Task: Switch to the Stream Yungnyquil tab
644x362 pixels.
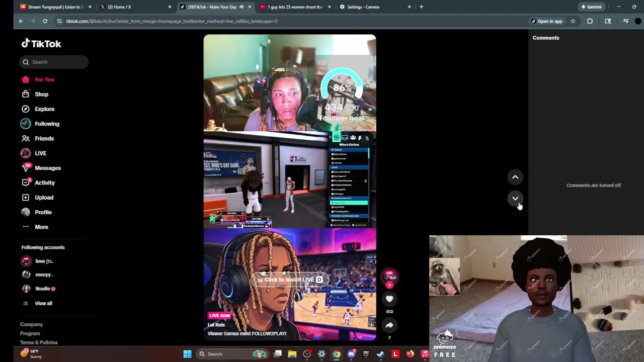Action: 54,7
